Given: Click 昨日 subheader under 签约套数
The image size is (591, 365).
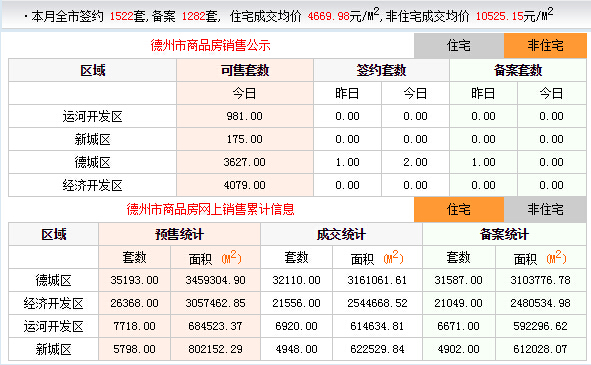Looking at the screenshot, I should (347, 93).
